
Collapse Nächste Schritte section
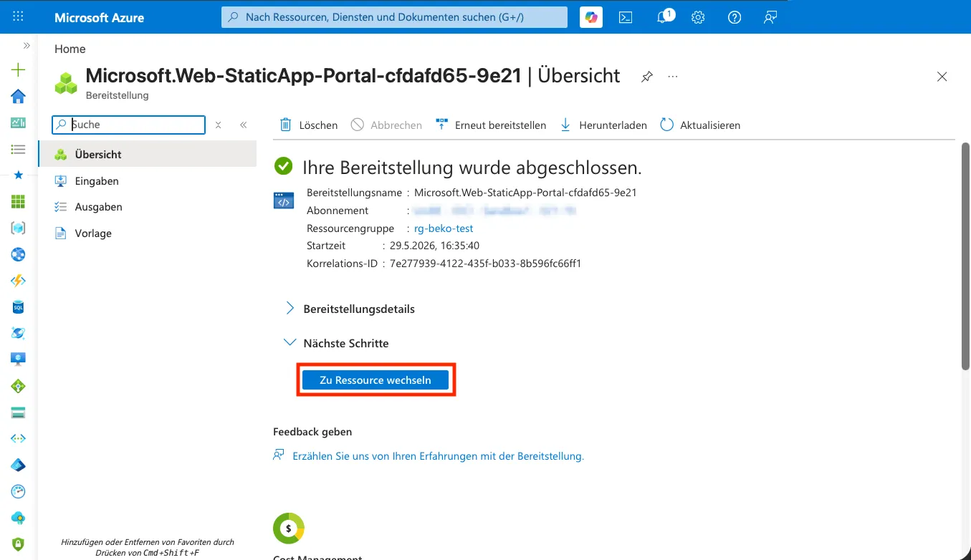click(337, 343)
